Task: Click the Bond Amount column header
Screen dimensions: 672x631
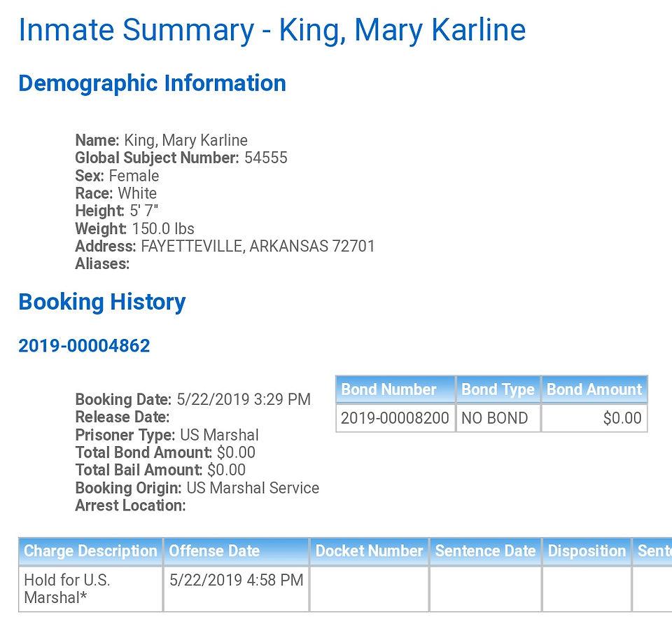Action: (594, 389)
